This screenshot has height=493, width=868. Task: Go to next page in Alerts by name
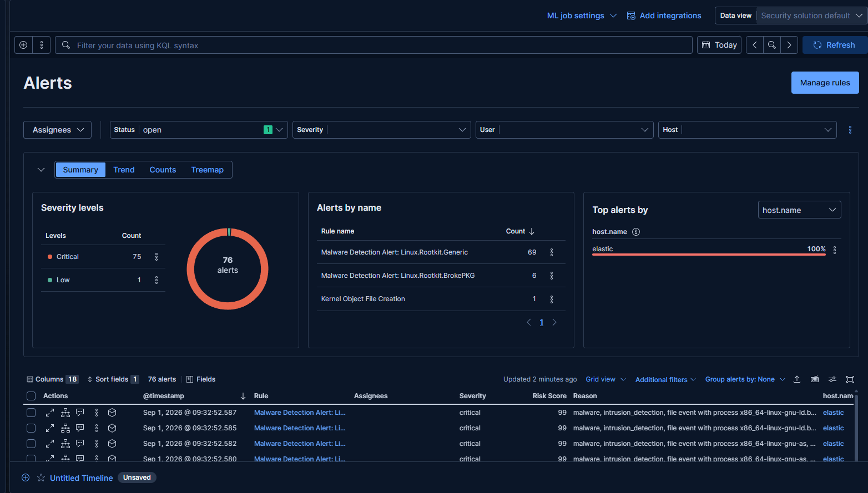pos(554,322)
